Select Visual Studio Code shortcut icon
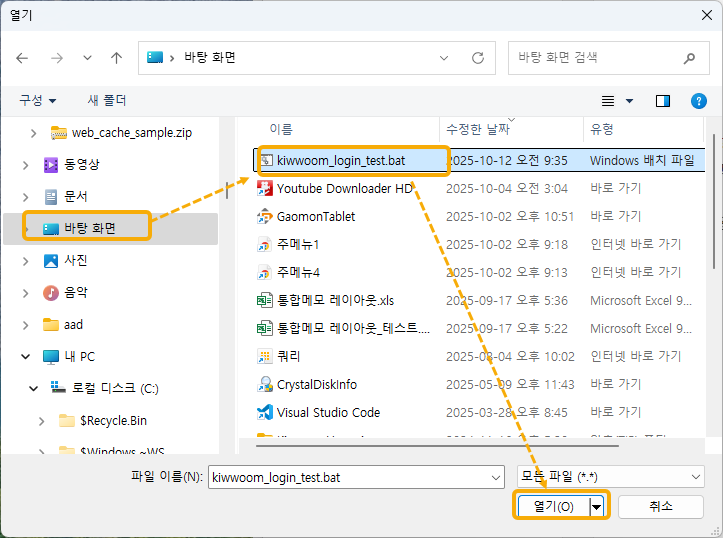 point(265,412)
